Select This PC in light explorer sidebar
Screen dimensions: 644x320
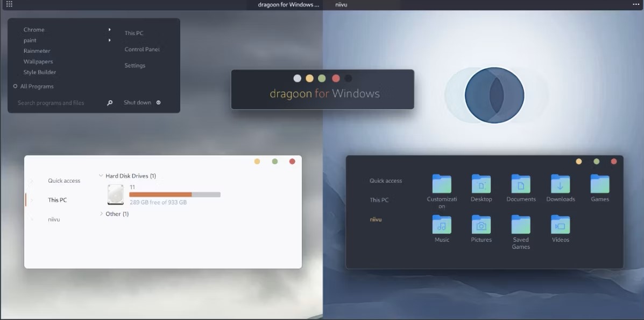(x=57, y=200)
